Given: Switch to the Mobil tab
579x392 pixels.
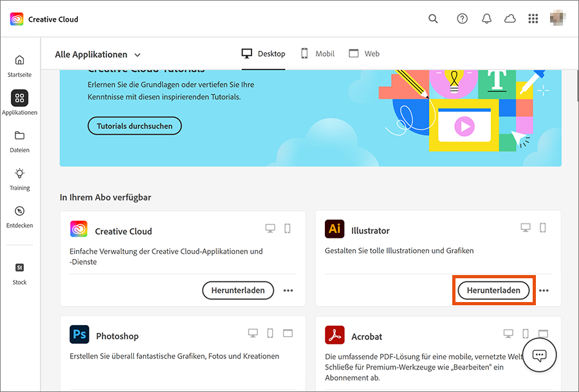Looking at the screenshot, I should coord(317,54).
